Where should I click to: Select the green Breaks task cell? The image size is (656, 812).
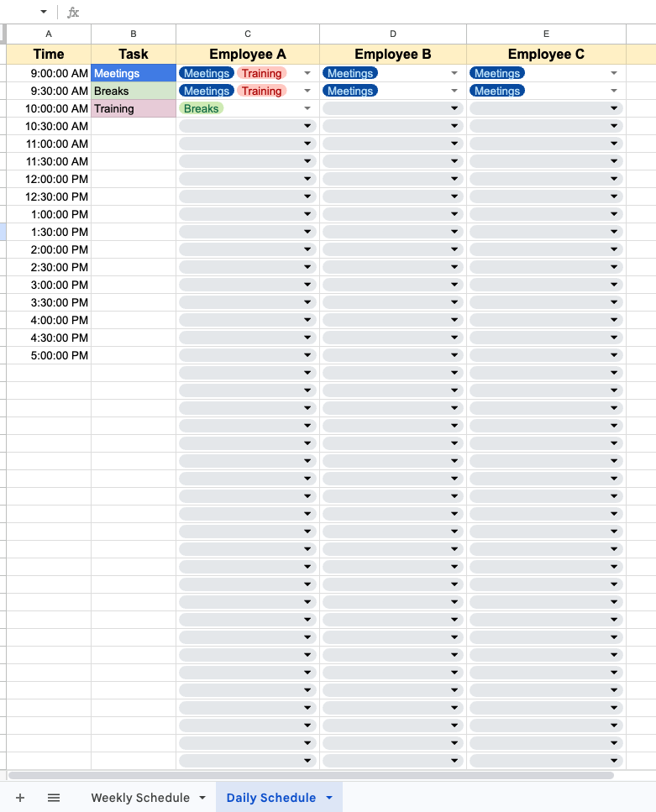pyautogui.click(x=134, y=91)
